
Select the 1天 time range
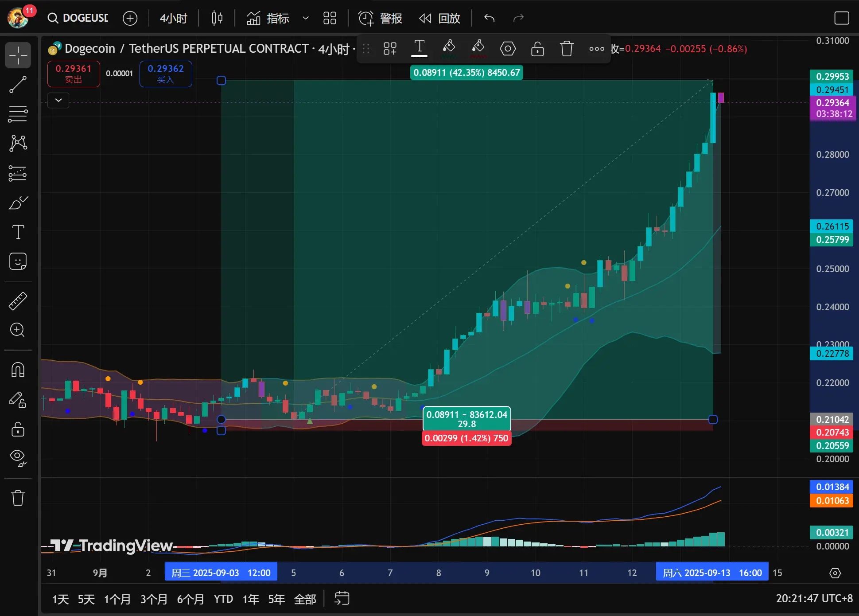(61, 599)
